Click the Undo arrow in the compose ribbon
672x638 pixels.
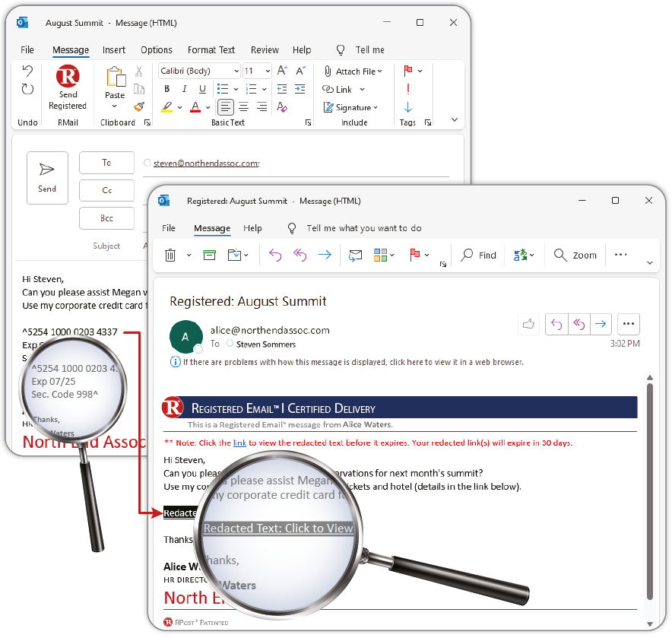click(27, 71)
